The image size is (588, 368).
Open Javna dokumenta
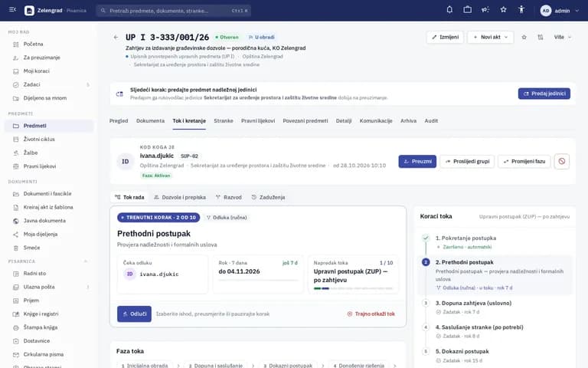click(49, 221)
